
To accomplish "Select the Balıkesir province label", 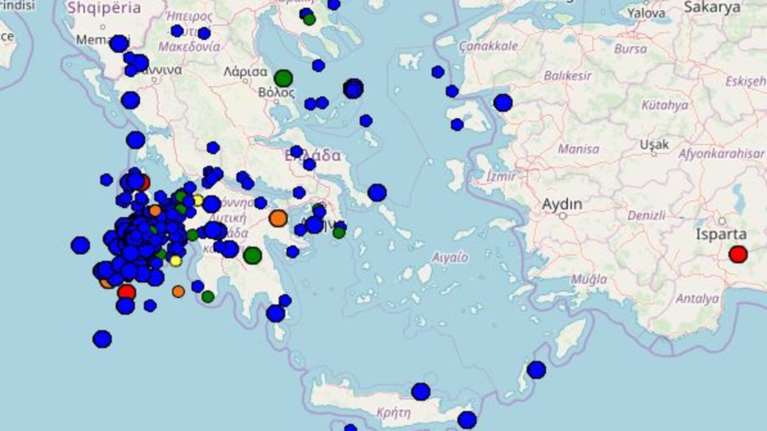I will 567,76.
